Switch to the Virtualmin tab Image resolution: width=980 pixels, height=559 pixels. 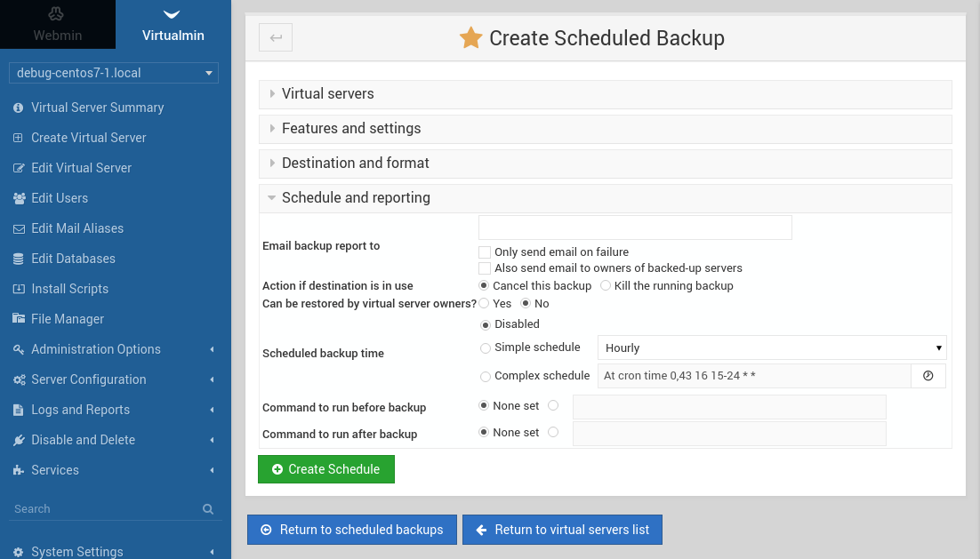pyautogui.click(x=173, y=24)
